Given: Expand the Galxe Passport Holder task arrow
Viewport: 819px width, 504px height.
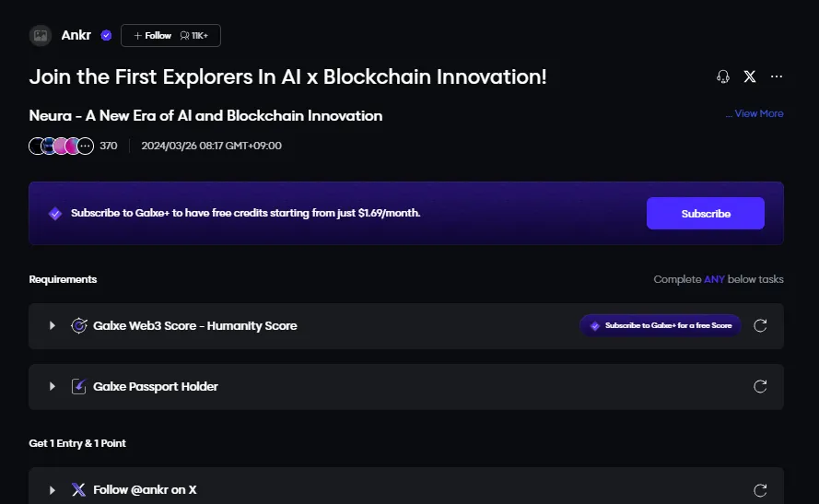Looking at the screenshot, I should [53, 386].
